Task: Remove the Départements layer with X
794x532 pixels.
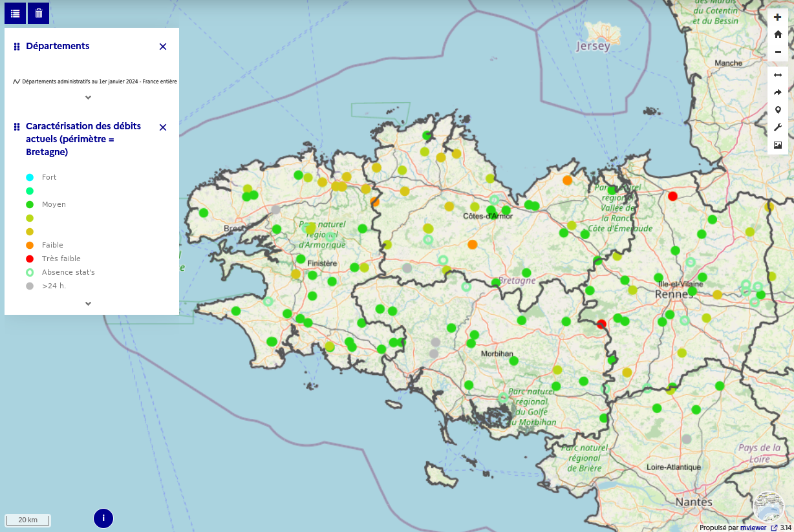Action: pos(163,47)
